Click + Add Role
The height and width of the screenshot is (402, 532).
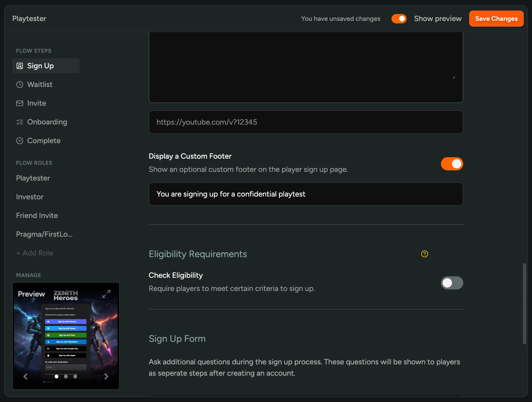point(35,253)
